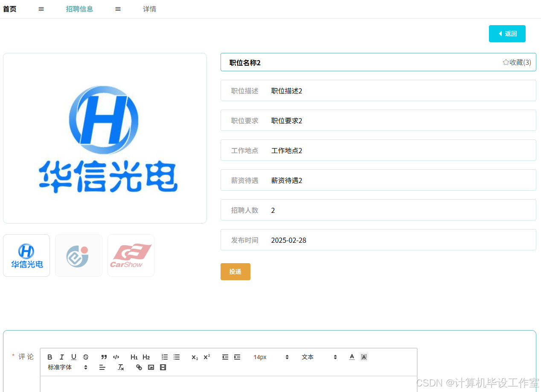
Task: Toggle strikethrough formatting in comment editor
Action: [86, 357]
